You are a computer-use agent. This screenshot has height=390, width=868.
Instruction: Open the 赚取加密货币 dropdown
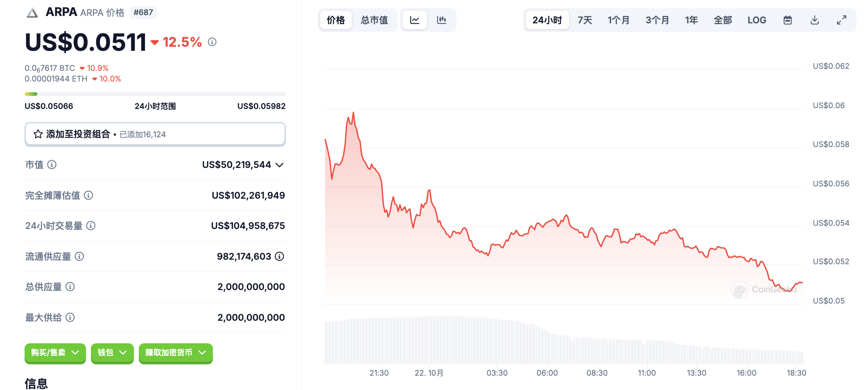[x=176, y=353]
